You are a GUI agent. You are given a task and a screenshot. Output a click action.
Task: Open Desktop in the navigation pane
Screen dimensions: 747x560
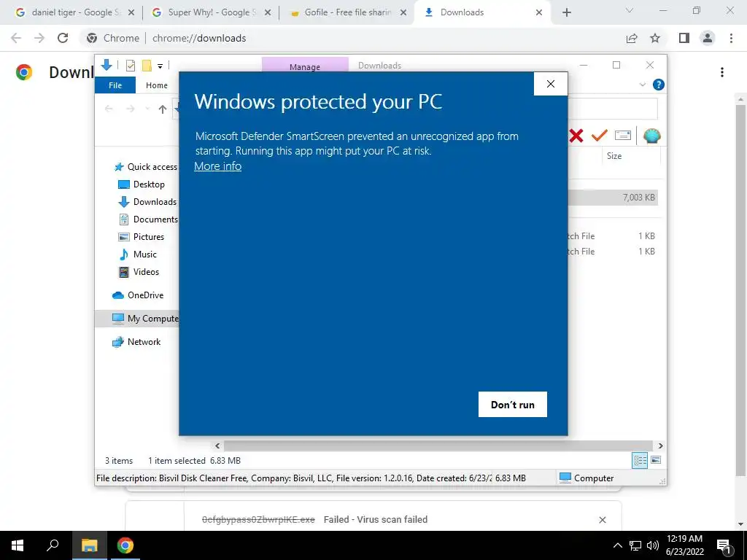[x=142, y=184]
